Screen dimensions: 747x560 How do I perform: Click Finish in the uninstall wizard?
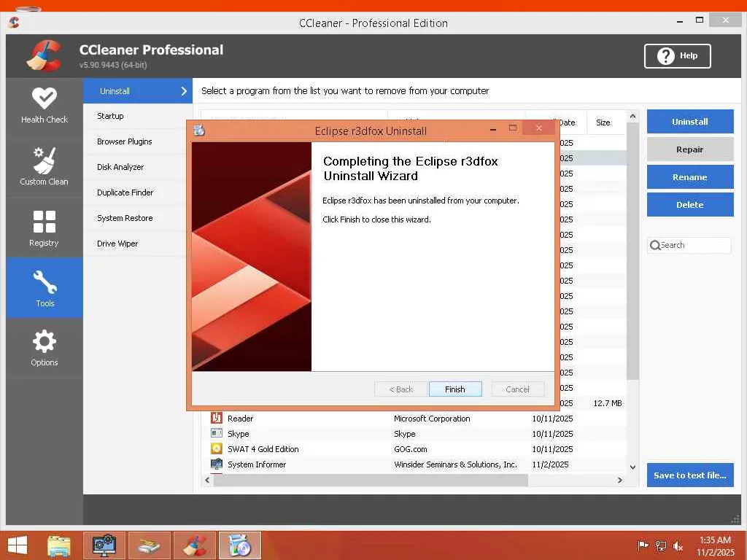[455, 389]
